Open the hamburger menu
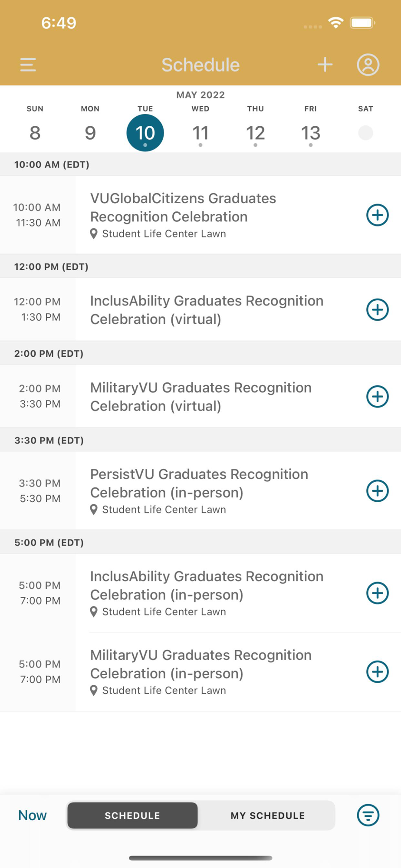Screen dimensions: 401x868 click(28, 65)
